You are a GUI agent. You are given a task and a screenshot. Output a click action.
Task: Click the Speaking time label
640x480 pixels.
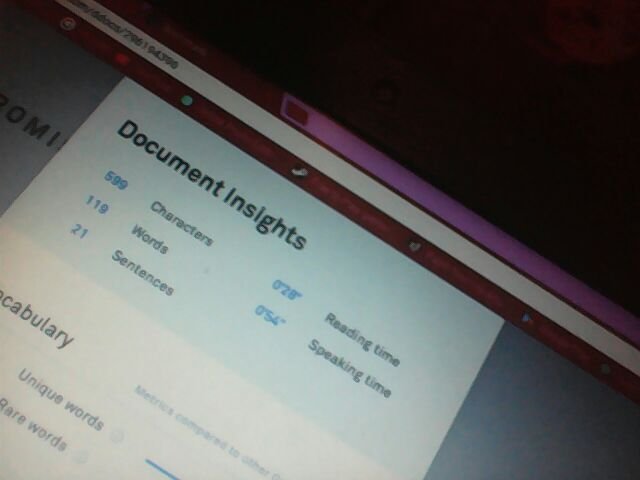[349, 369]
